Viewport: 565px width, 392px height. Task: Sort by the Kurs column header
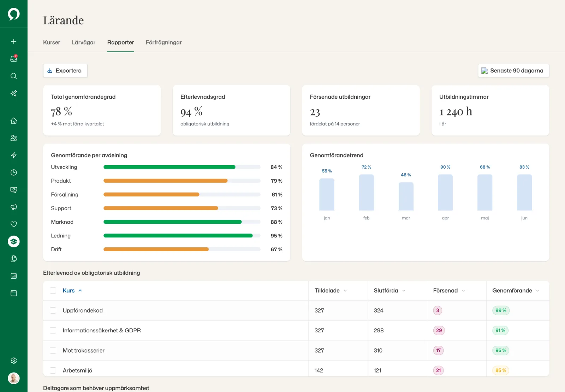(72, 290)
